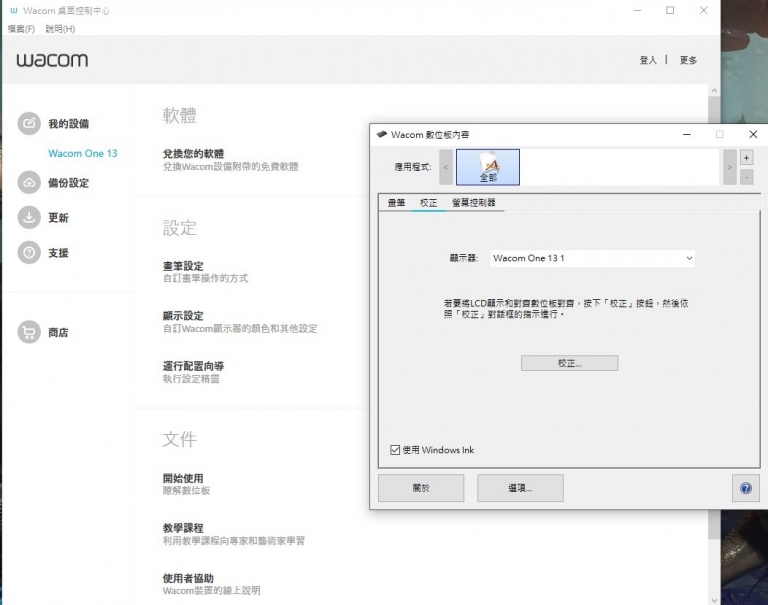Switch to the 校正 tab
This screenshot has height=605, width=768.
428,202
